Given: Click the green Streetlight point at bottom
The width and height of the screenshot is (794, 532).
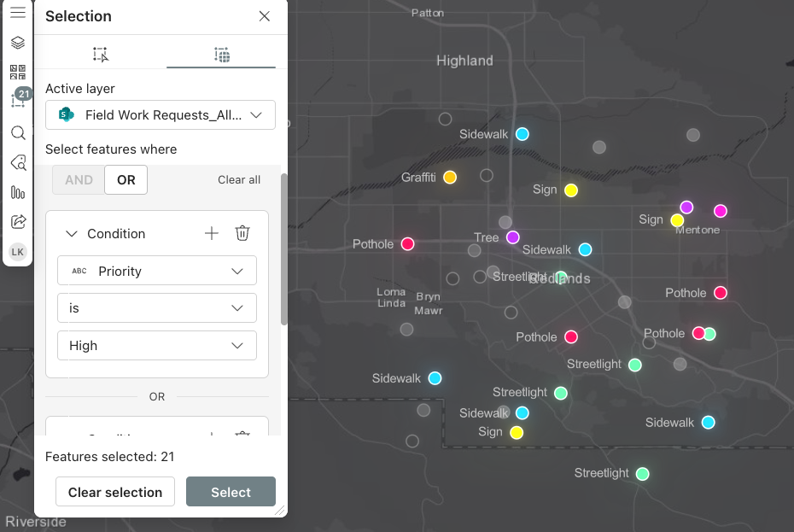Looking at the screenshot, I should point(643,474).
